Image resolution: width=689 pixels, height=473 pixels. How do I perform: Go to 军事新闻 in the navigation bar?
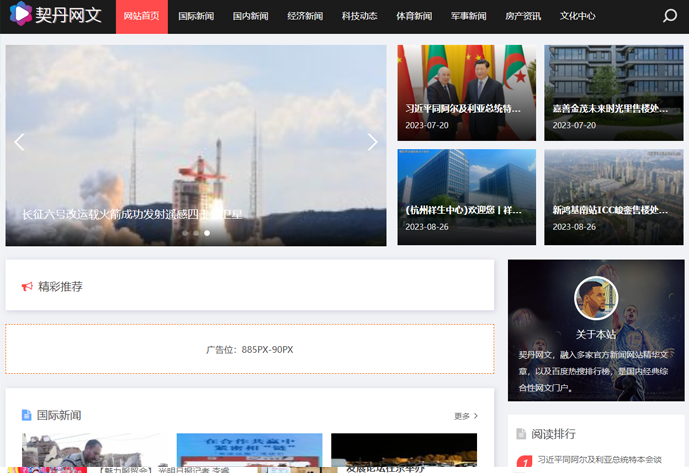pyautogui.click(x=468, y=17)
